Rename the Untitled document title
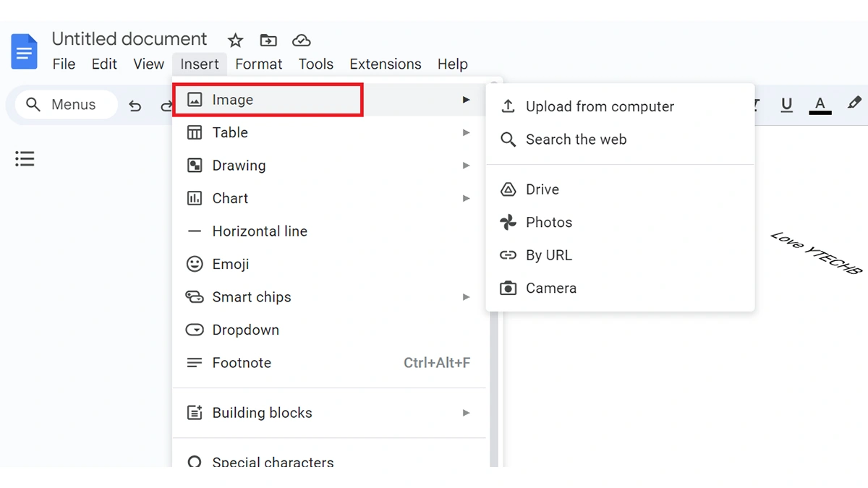868x488 pixels. (129, 39)
